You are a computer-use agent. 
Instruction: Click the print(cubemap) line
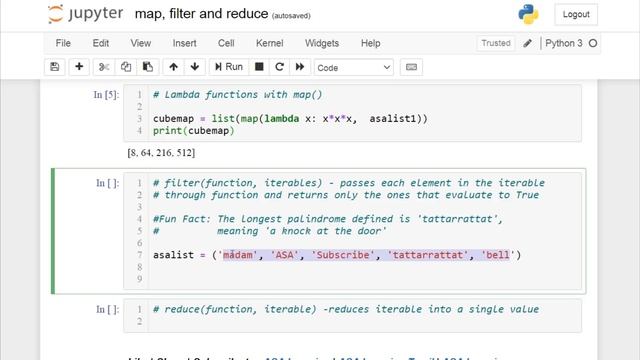pos(193,131)
